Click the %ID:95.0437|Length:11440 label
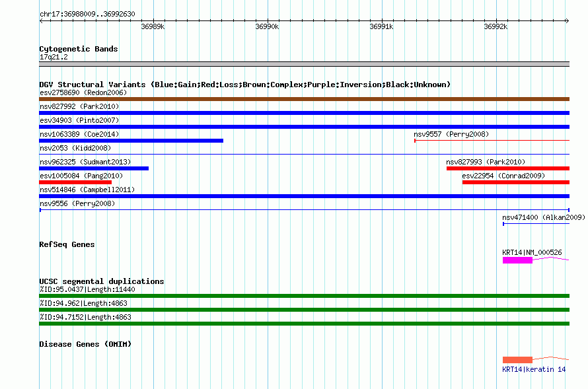 click(87, 289)
